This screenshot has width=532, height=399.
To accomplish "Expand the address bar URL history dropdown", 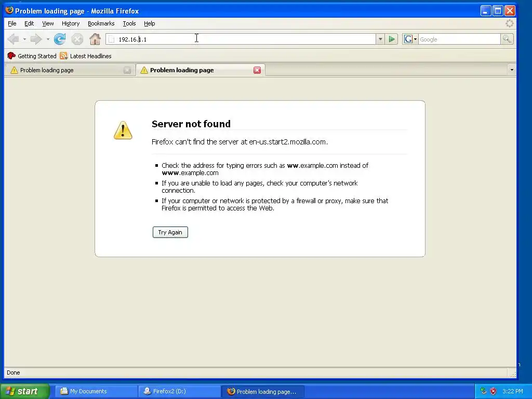I will tap(380, 39).
